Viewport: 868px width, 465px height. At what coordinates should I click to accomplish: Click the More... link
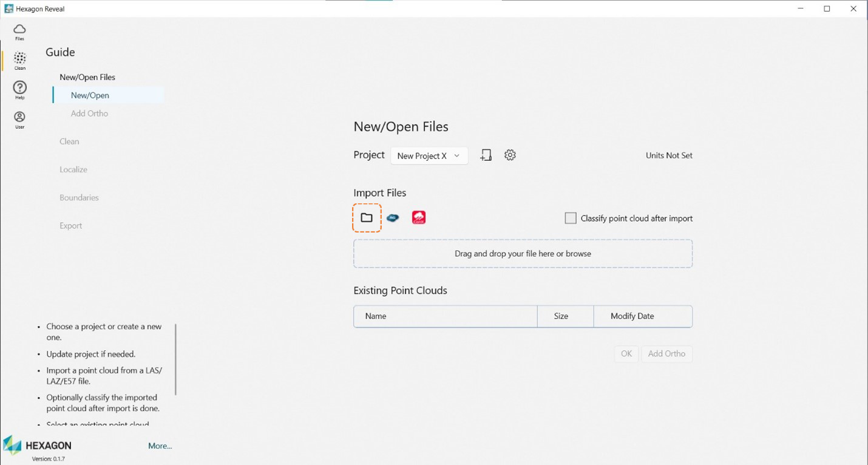(160, 446)
